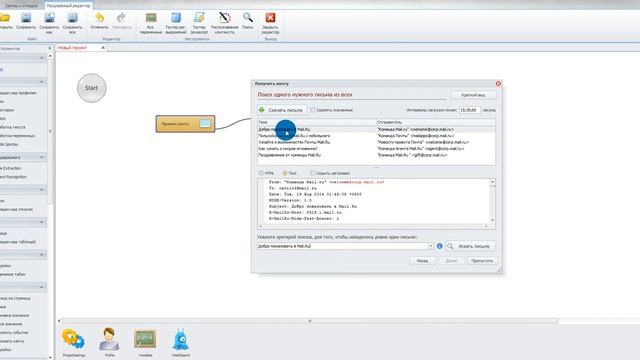The image size is (640, 360).
Task: Click the Пропустить button
Action: (482, 260)
